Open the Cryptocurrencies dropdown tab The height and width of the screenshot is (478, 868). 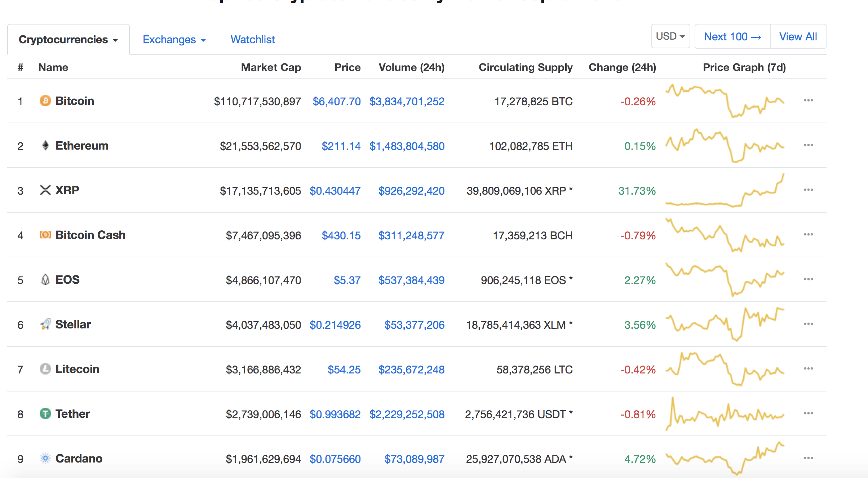coord(68,39)
